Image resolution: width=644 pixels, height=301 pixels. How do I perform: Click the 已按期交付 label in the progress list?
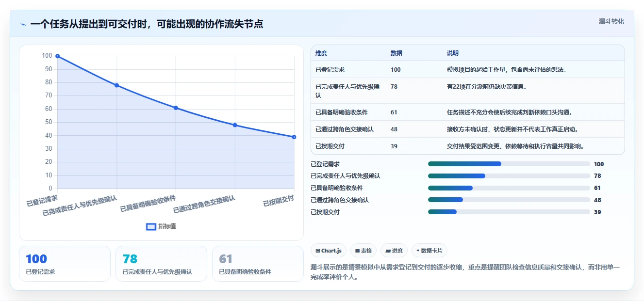325,212
